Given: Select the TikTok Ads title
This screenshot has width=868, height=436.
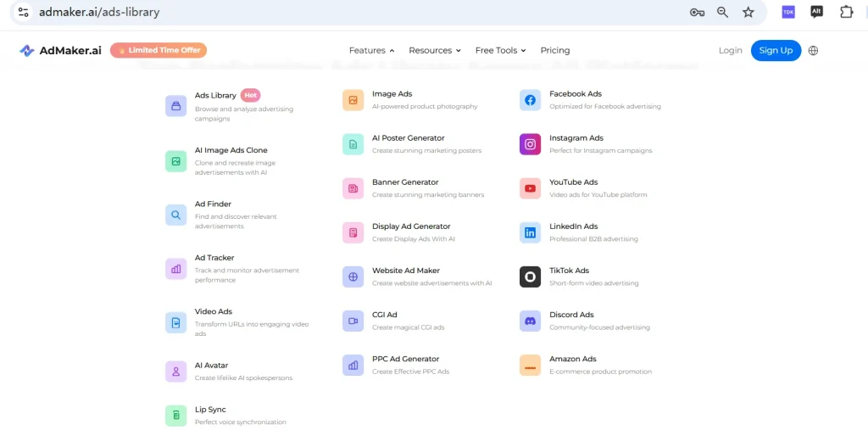Looking at the screenshot, I should (569, 271).
